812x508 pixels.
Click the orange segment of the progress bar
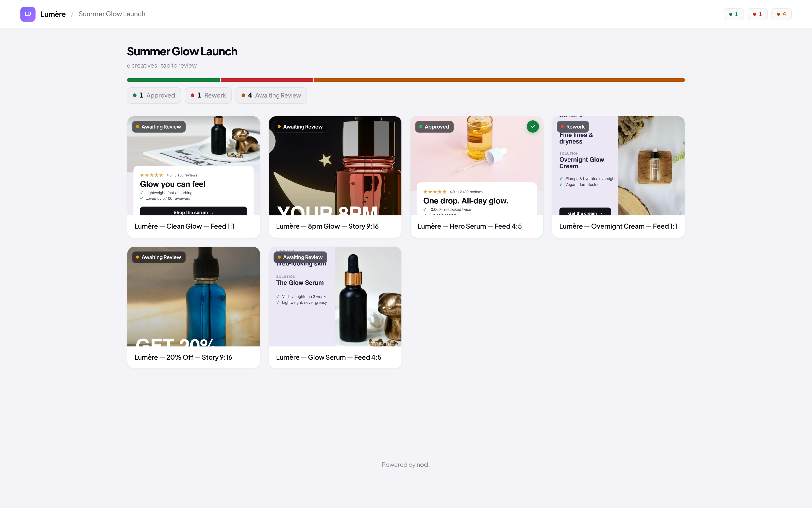[x=499, y=80]
